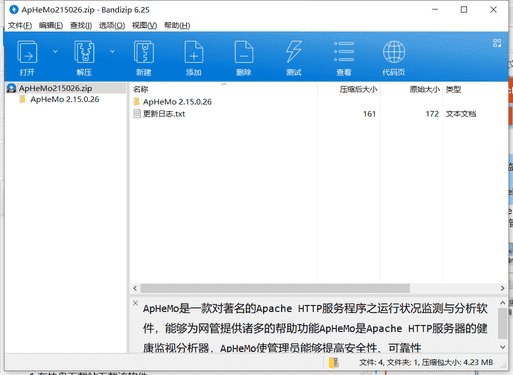Screen dimensions: 513x375
Task: Run the Test (测试) lightning icon
Action: tap(294, 52)
